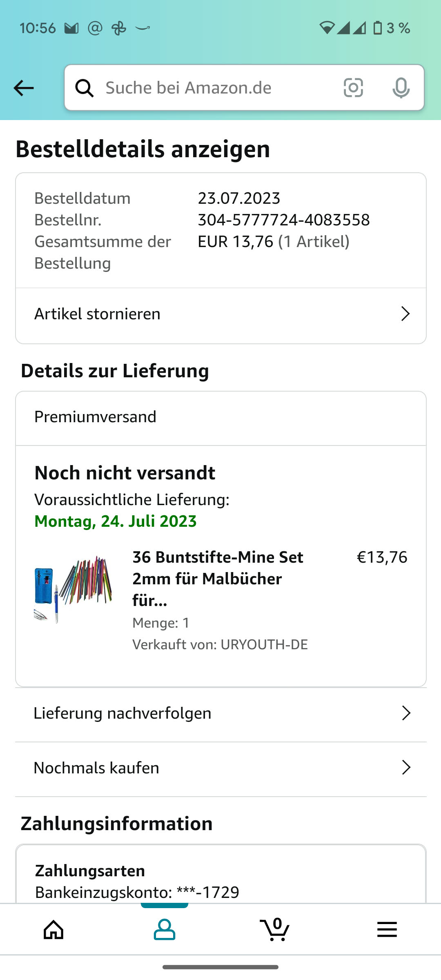Tap Bankeinzugskonto payment method text
Viewport: 441px width, 980px height.
pos(137,892)
